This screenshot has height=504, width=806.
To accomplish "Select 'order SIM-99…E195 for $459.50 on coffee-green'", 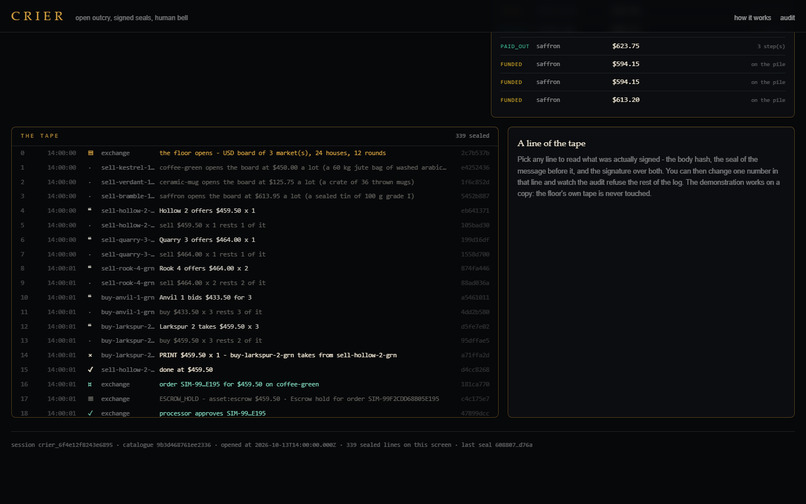I will [255, 384].
